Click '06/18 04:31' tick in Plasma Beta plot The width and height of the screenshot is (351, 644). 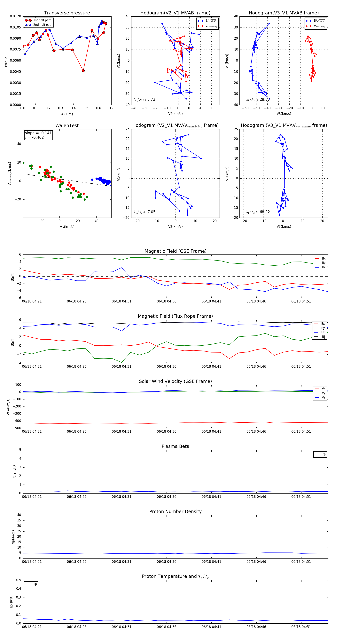(121, 497)
